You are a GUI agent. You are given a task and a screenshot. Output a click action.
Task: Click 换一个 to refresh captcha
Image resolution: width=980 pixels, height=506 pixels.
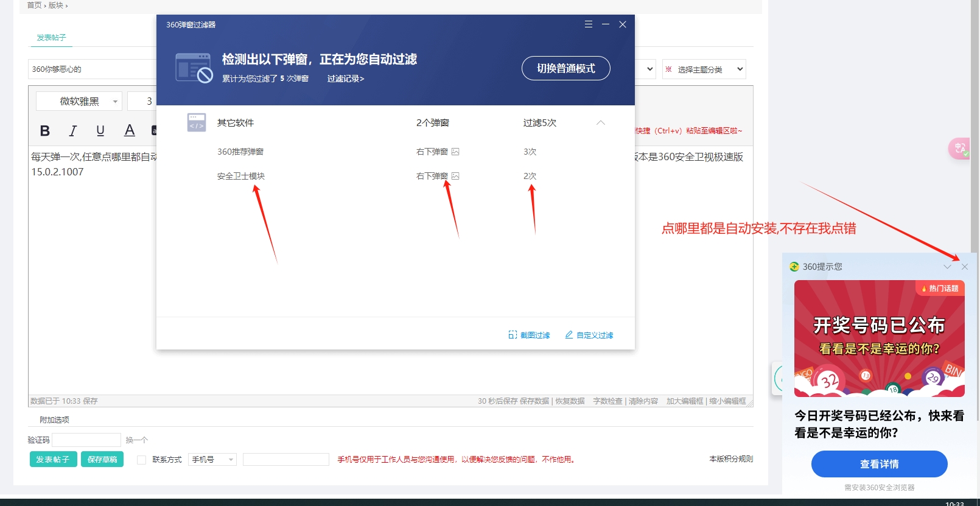[x=137, y=440]
